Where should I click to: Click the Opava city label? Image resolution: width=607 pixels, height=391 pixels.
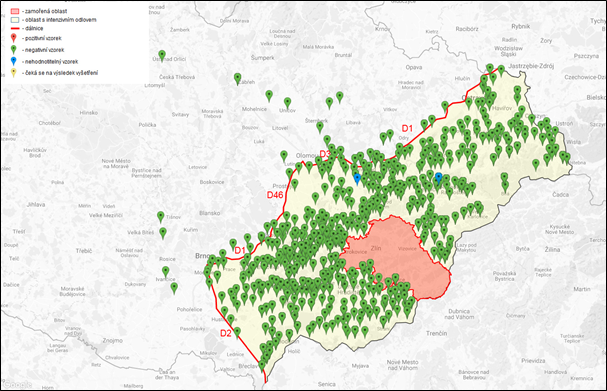(x=414, y=67)
